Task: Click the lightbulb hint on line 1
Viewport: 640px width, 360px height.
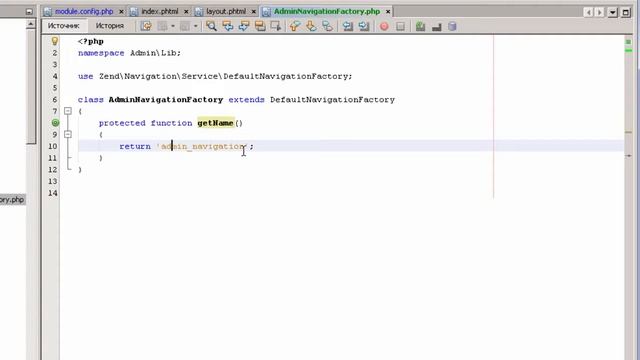Action: pos(55,41)
